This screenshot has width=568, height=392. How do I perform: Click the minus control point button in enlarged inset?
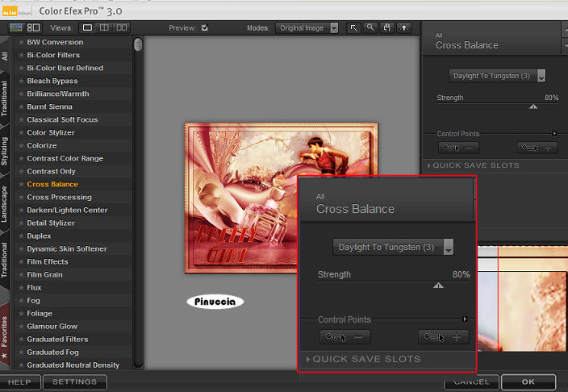click(x=345, y=337)
